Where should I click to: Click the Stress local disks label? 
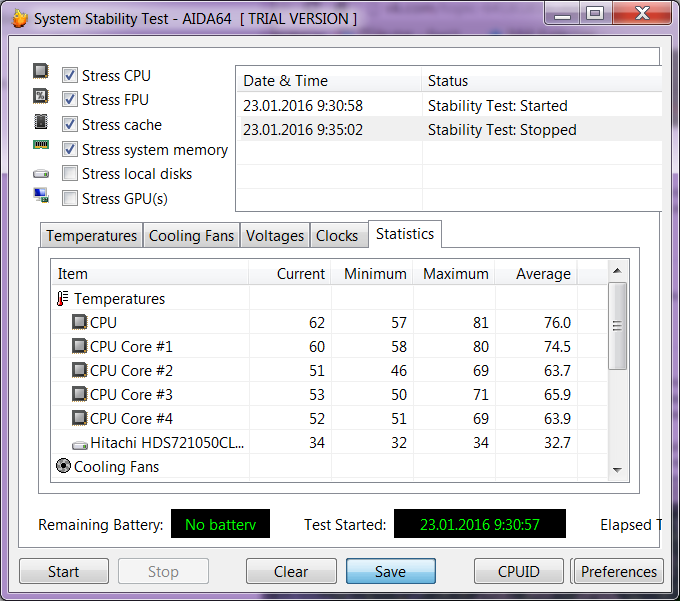137,173
